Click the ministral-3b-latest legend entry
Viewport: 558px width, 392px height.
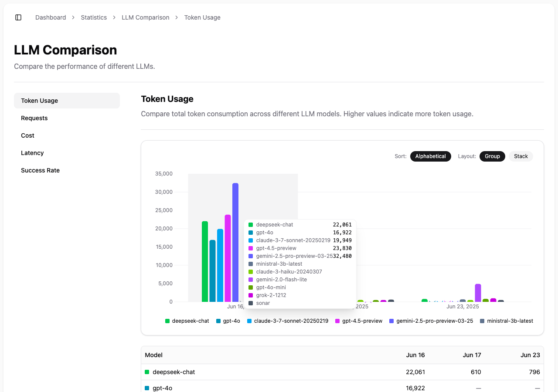click(x=506, y=321)
